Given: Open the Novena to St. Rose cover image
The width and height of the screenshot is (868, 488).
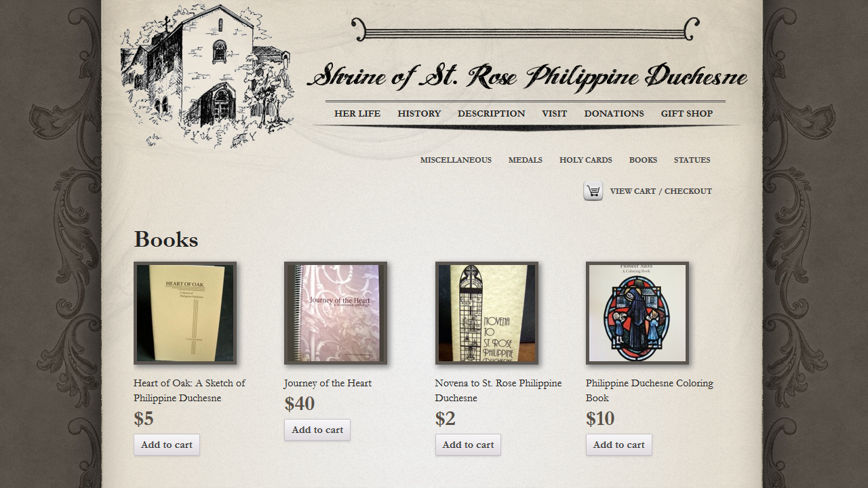Looking at the screenshot, I should (487, 313).
